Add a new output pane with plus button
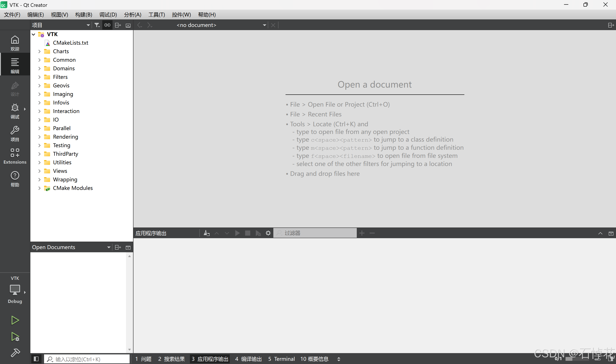The image size is (616, 364). (x=362, y=233)
